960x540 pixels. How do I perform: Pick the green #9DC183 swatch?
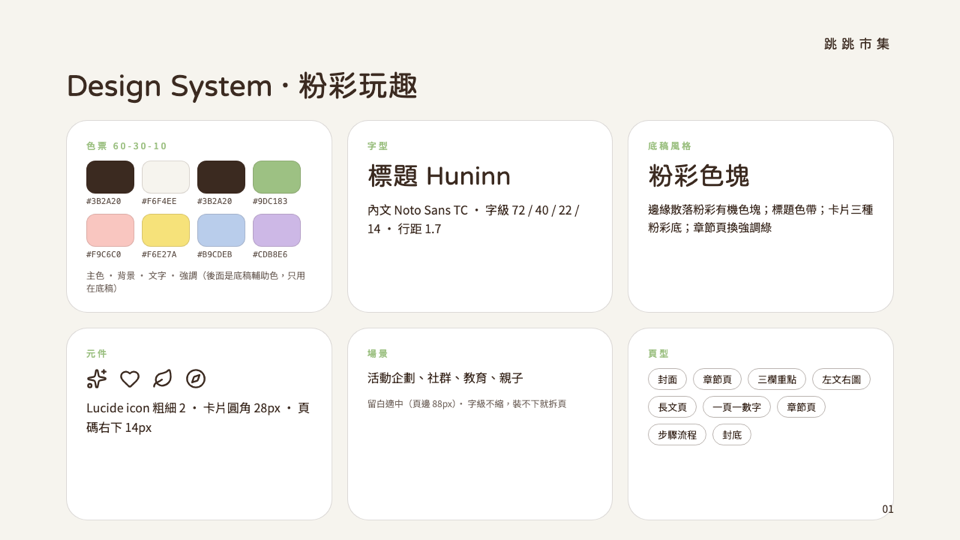pos(277,177)
